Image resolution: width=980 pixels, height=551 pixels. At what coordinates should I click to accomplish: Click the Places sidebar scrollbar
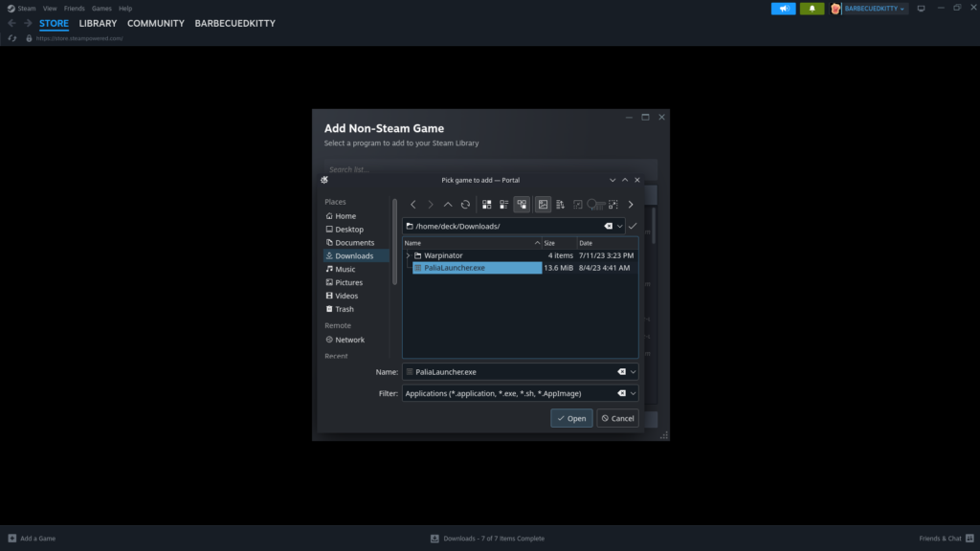[394, 242]
